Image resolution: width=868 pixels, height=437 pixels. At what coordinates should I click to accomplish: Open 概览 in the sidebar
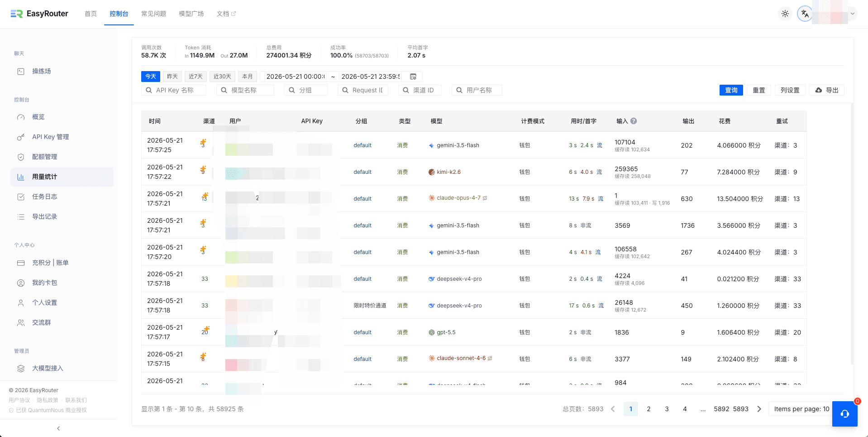[62, 117]
